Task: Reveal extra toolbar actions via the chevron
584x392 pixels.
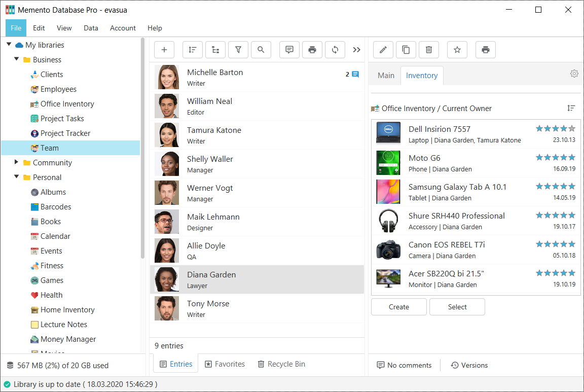Action: [356, 49]
